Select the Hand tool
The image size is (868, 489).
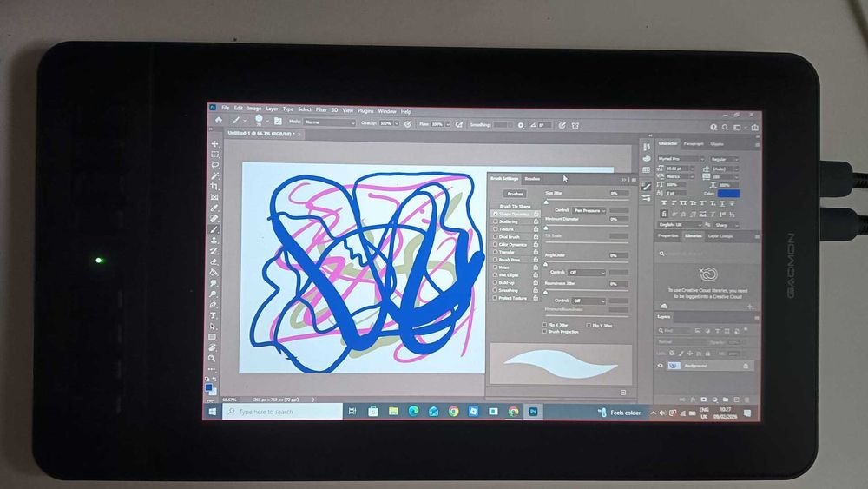(213, 347)
